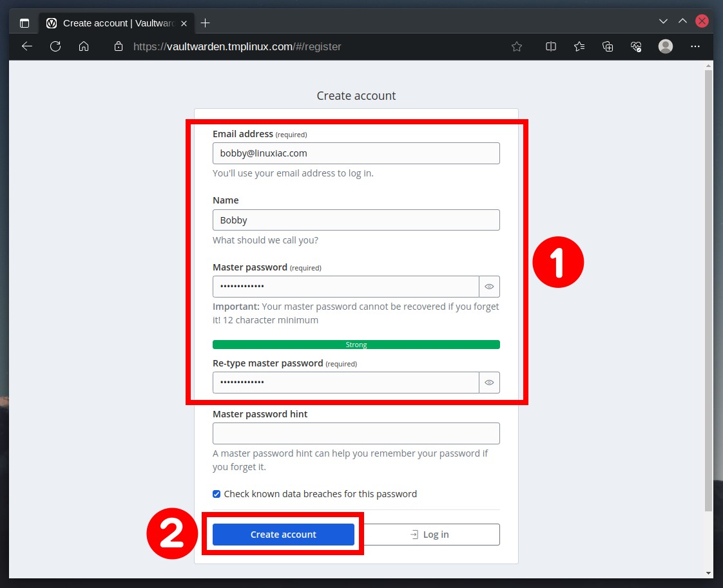The width and height of the screenshot is (723, 588).
Task: Open the Collections icon
Action: click(608, 46)
